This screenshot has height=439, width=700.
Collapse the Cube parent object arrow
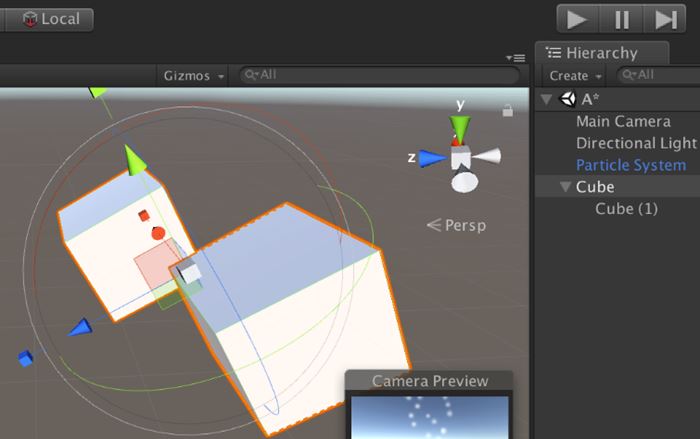coord(566,187)
